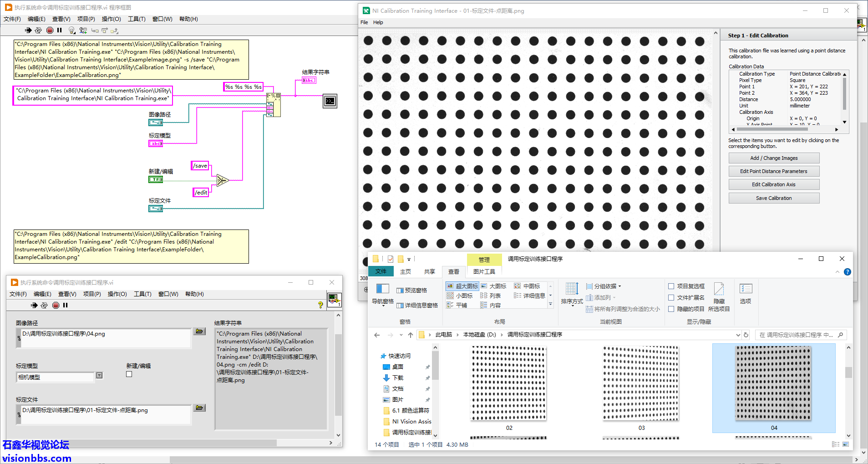Click the Retain Wire Values icon

(83, 31)
